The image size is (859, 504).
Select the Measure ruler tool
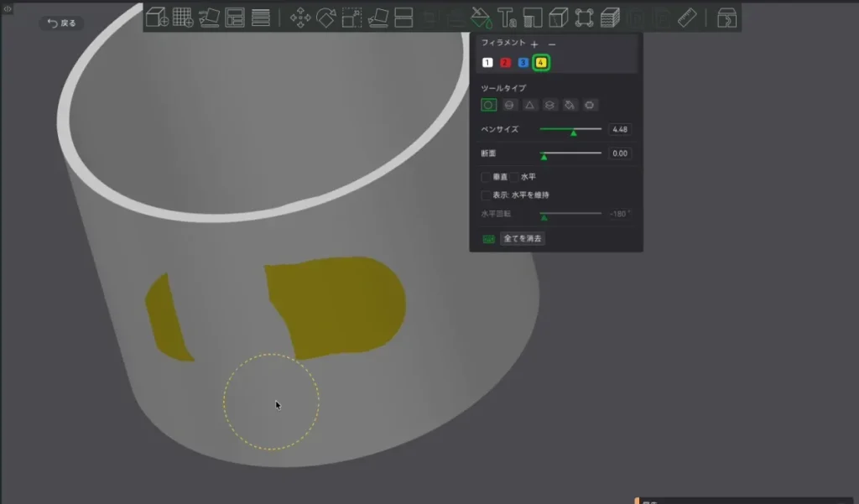(687, 18)
